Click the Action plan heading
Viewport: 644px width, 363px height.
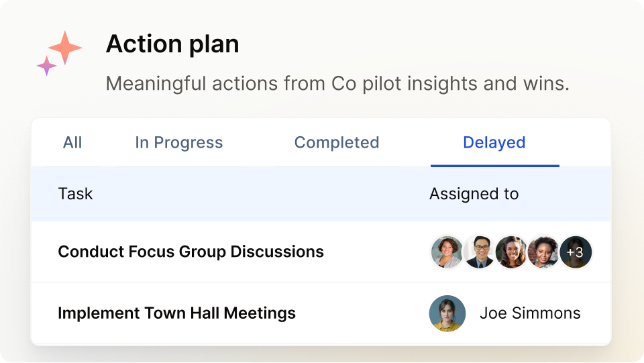[x=172, y=44]
